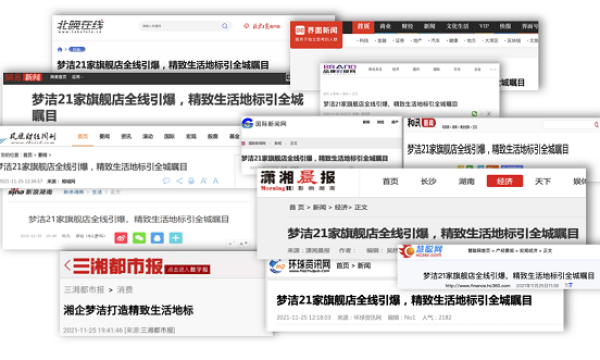Click 首页 breadcrumb next to 环球资讯网 logo
This screenshot has width=600, height=360.
(342, 266)
